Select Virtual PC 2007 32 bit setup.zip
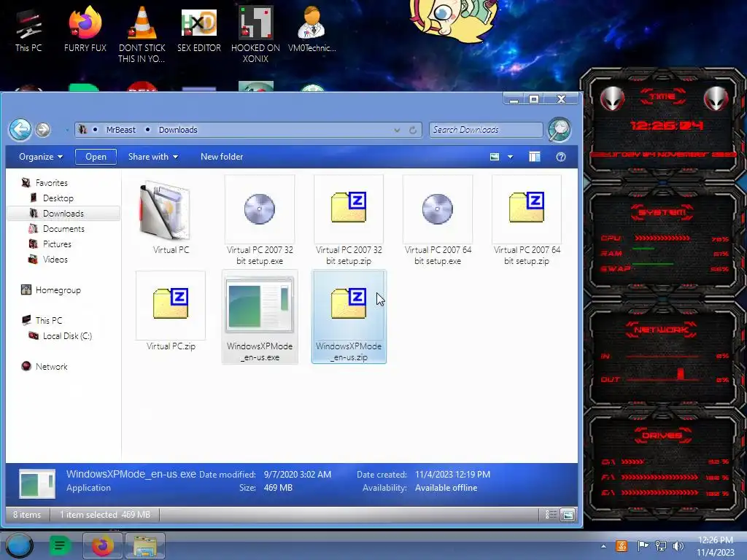The height and width of the screenshot is (560, 747). coord(349,220)
